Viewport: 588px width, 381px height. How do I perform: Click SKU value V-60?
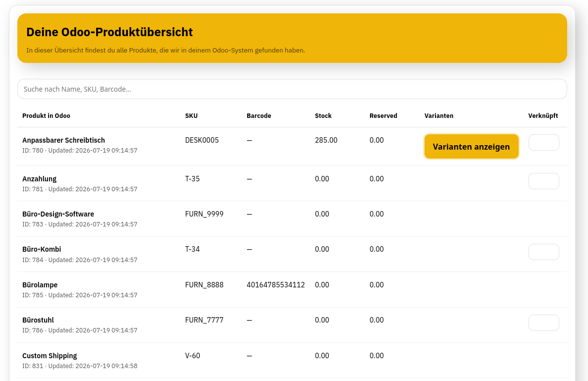193,356
